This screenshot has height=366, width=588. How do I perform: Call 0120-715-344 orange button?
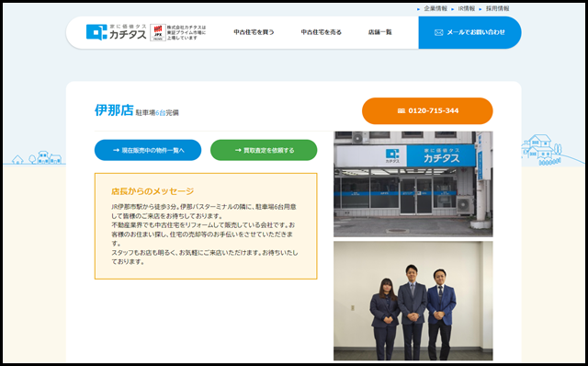point(427,110)
